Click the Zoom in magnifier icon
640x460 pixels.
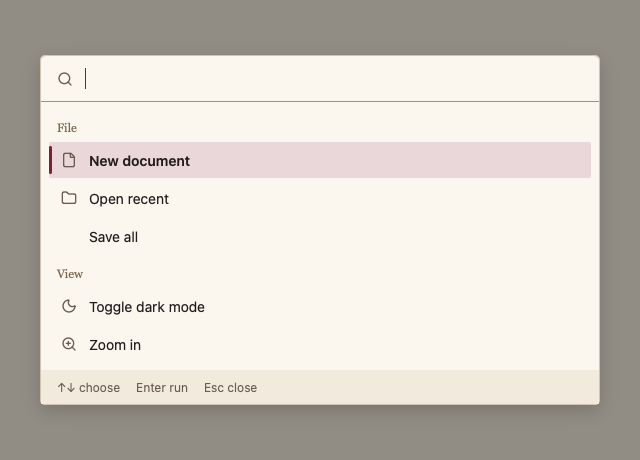point(69,344)
